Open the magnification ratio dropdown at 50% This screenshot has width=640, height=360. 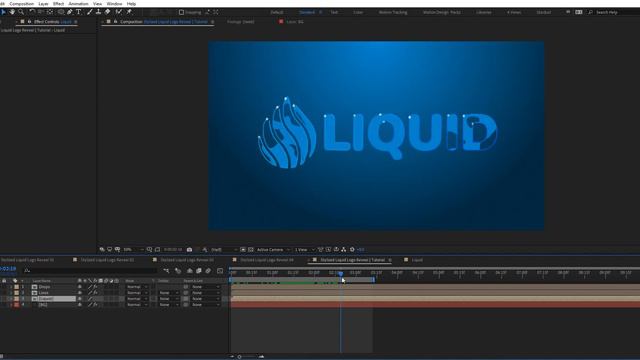click(133, 249)
